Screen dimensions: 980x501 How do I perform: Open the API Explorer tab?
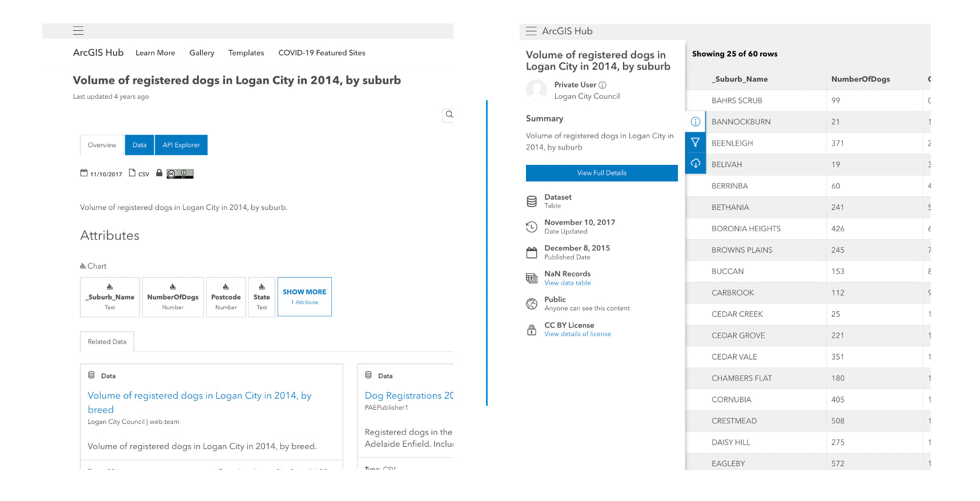point(181,145)
